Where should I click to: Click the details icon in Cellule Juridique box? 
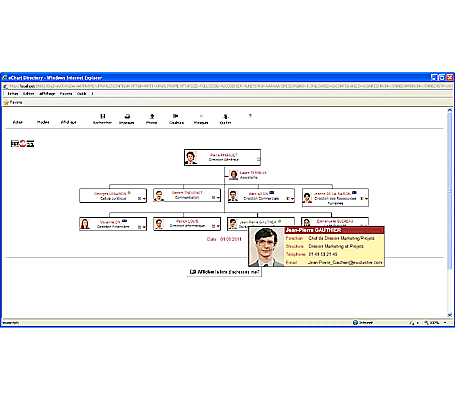click(139, 198)
